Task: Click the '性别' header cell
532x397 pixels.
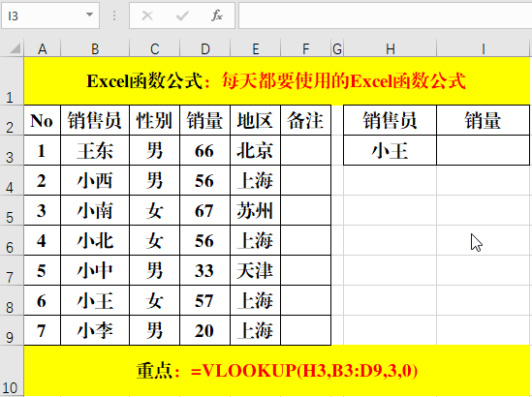Action: (x=155, y=120)
